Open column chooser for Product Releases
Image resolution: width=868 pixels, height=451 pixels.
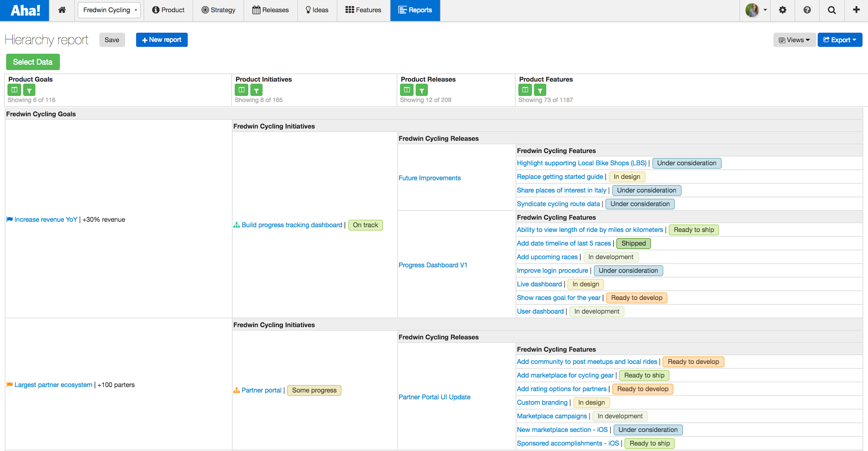click(407, 90)
